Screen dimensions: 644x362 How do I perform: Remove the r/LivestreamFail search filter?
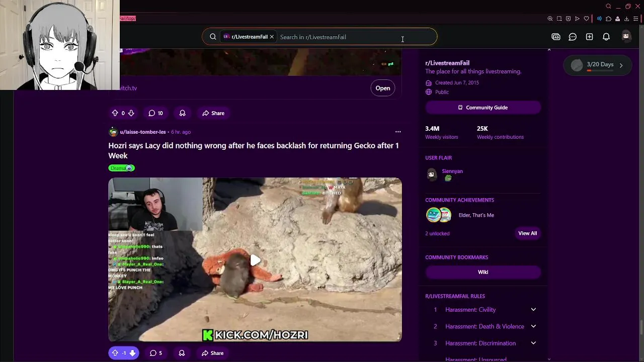click(x=272, y=37)
